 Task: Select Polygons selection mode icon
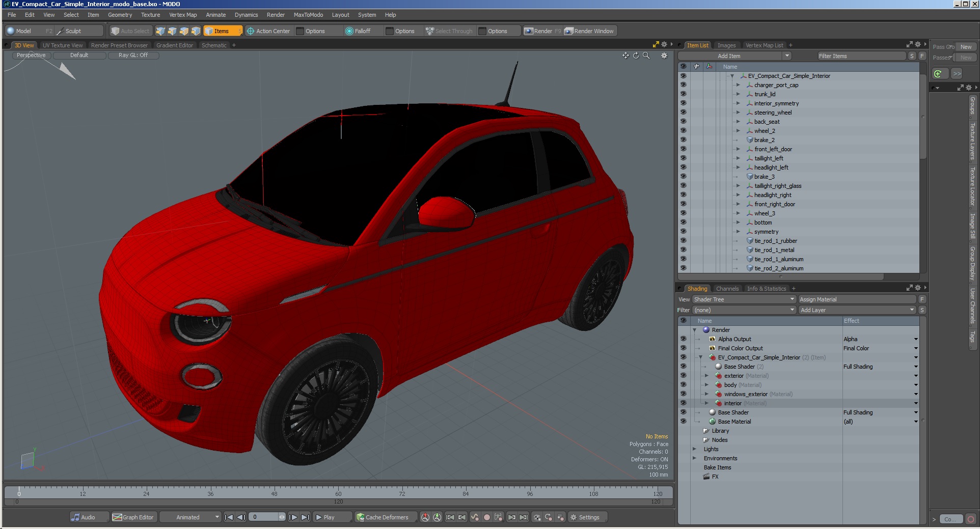184,31
